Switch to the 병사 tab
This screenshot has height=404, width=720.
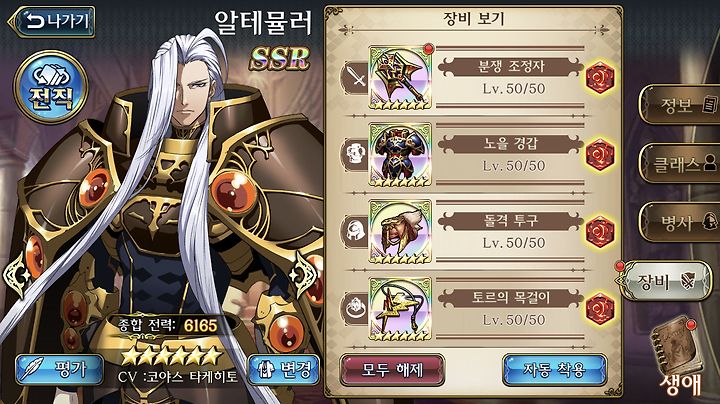pyautogui.click(x=681, y=223)
